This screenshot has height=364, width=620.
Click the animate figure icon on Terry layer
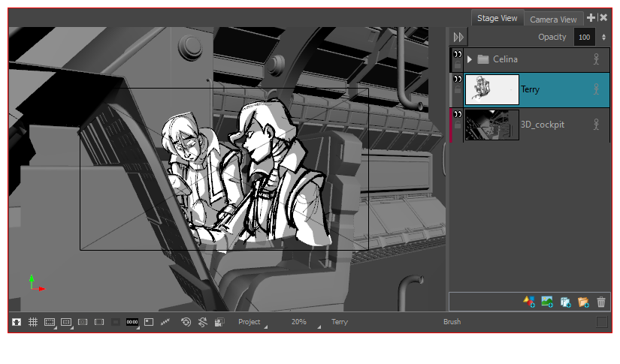pos(596,89)
